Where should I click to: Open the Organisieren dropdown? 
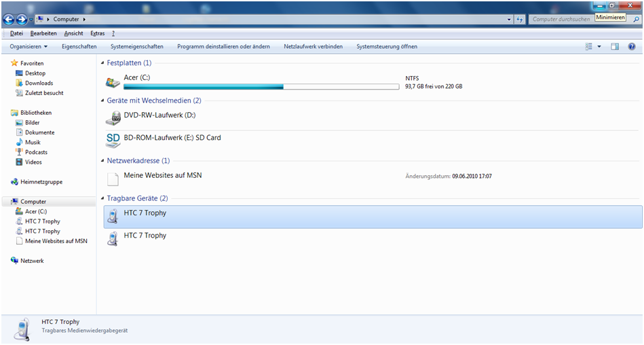29,46
